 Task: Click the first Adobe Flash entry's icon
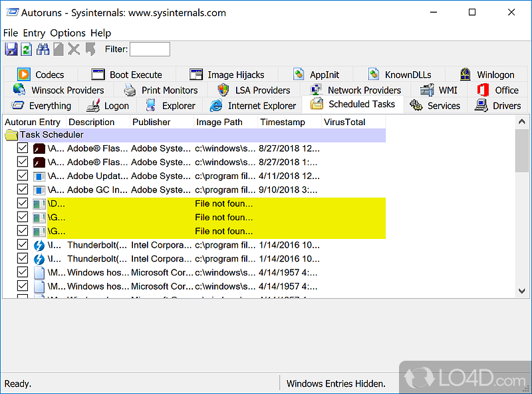(x=39, y=148)
